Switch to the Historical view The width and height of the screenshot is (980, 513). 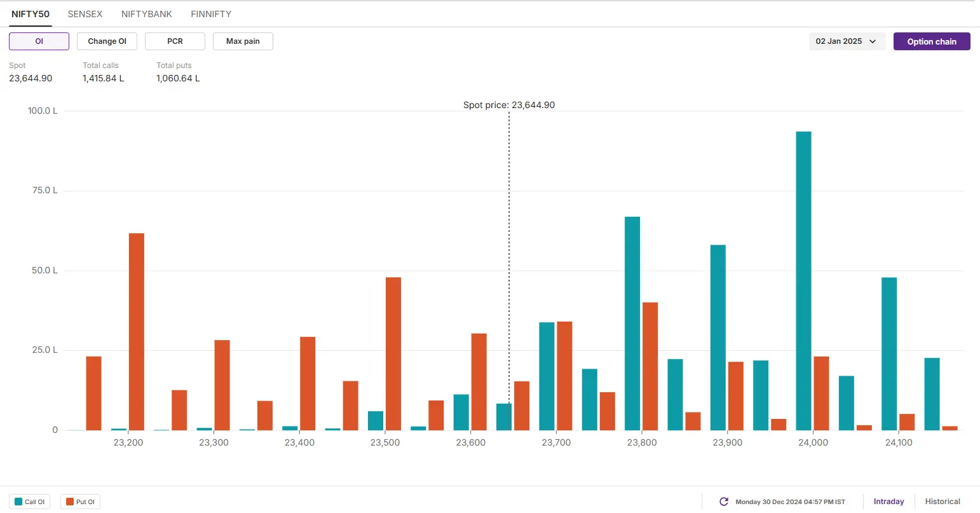(x=943, y=502)
